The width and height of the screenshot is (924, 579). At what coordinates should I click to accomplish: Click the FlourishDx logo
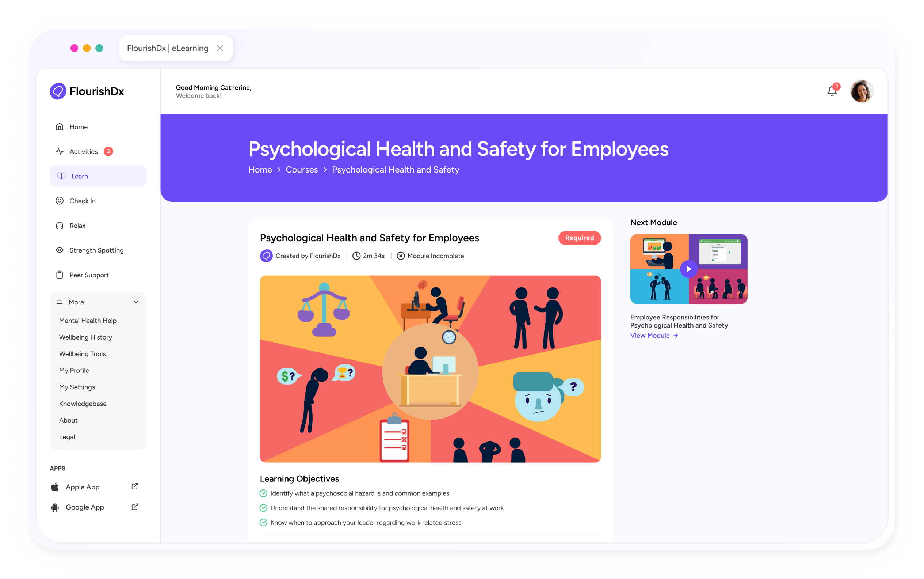87,91
